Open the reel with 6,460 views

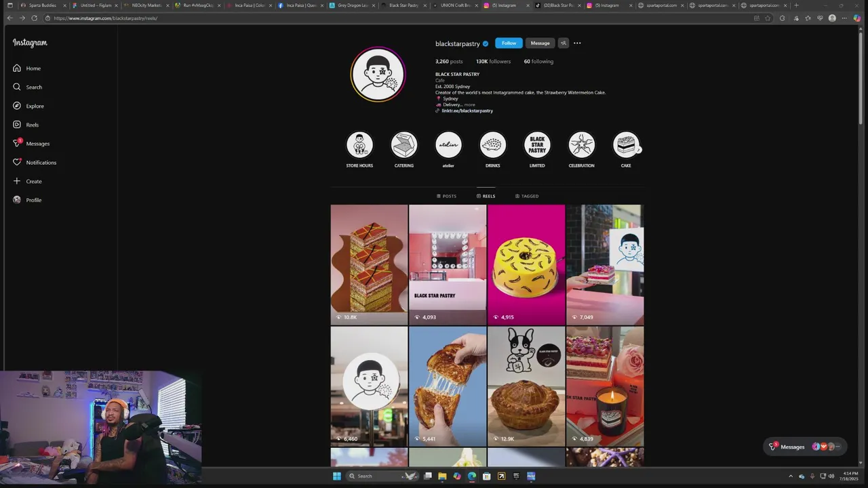tap(369, 386)
